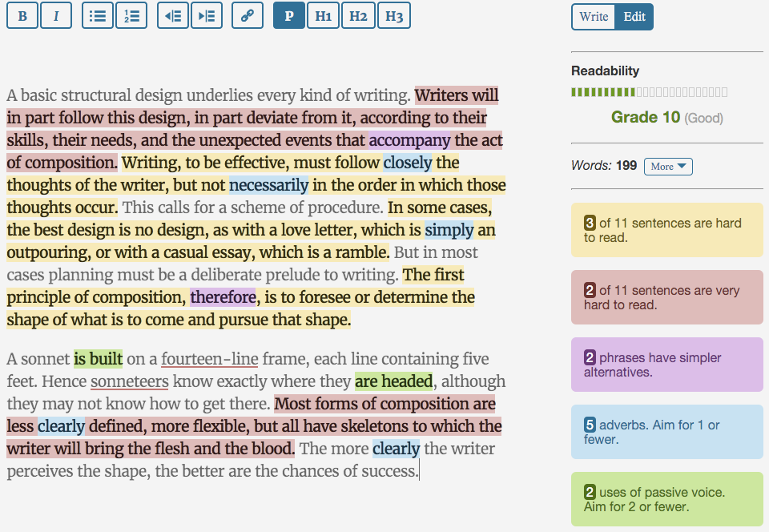The height and width of the screenshot is (532, 769).
Task: Apply Heading 3 style
Action: pyautogui.click(x=393, y=16)
